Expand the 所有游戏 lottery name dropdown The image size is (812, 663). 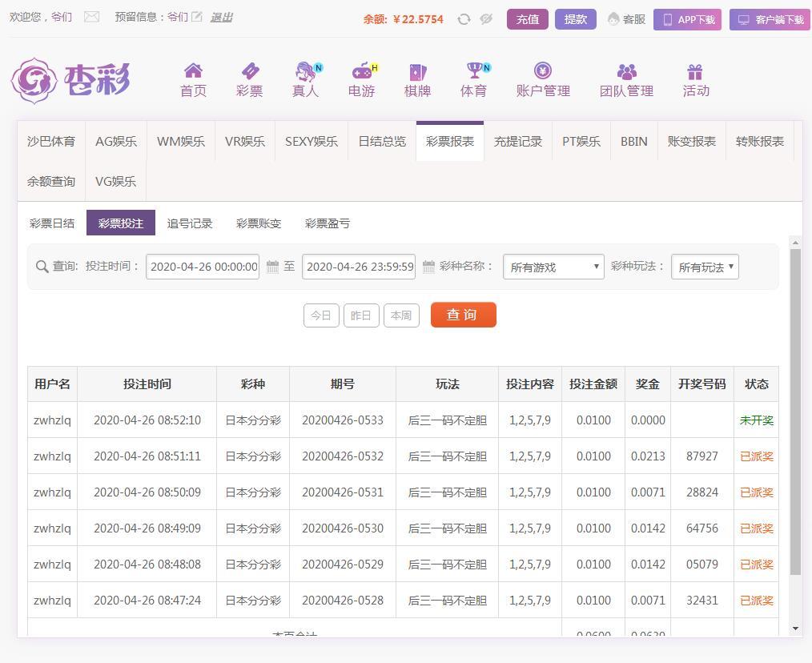click(x=553, y=267)
